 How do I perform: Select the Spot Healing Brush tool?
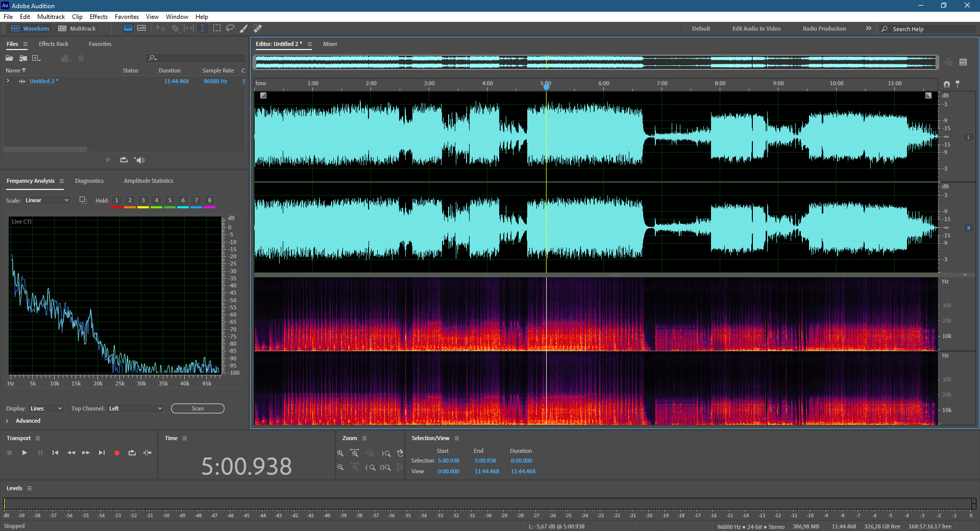[x=258, y=29]
